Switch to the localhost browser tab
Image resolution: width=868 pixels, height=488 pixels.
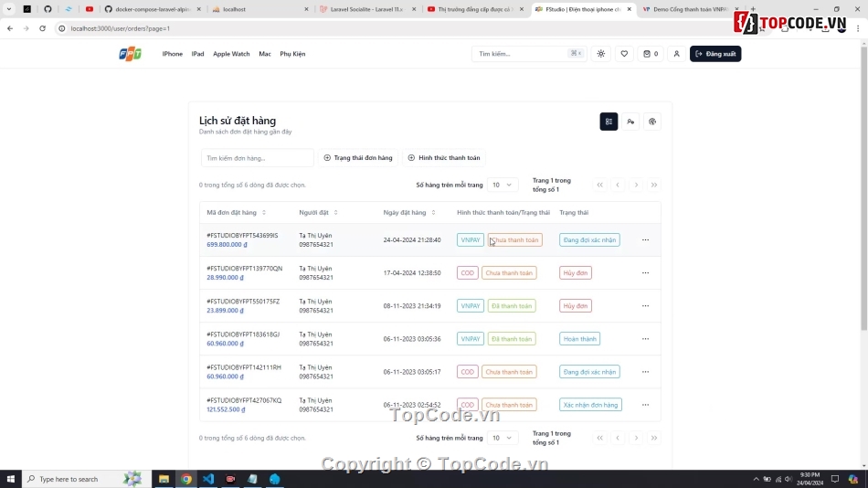(x=260, y=9)
